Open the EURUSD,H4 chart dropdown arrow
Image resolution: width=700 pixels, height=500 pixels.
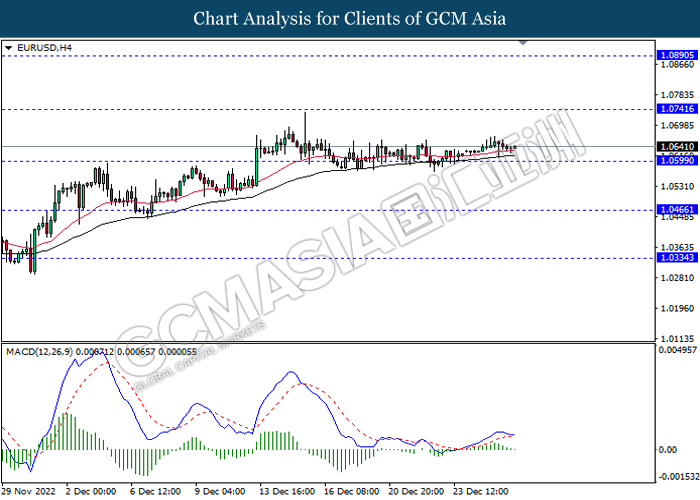click(x=8, y=48)
